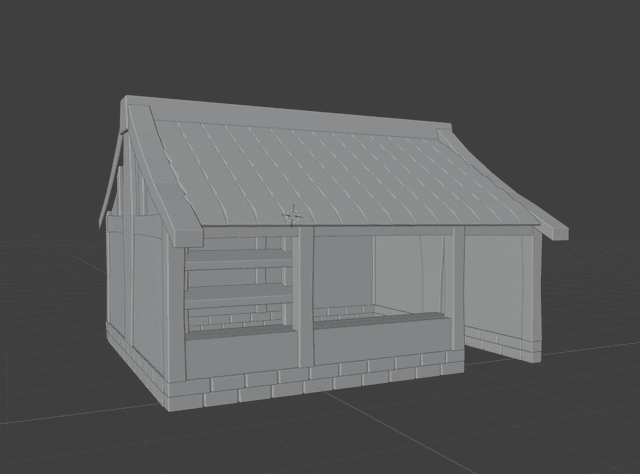The height and width of the screenshot is (474, 640).
Task: Click empty viewport background above the house
Action: [320, 50]
